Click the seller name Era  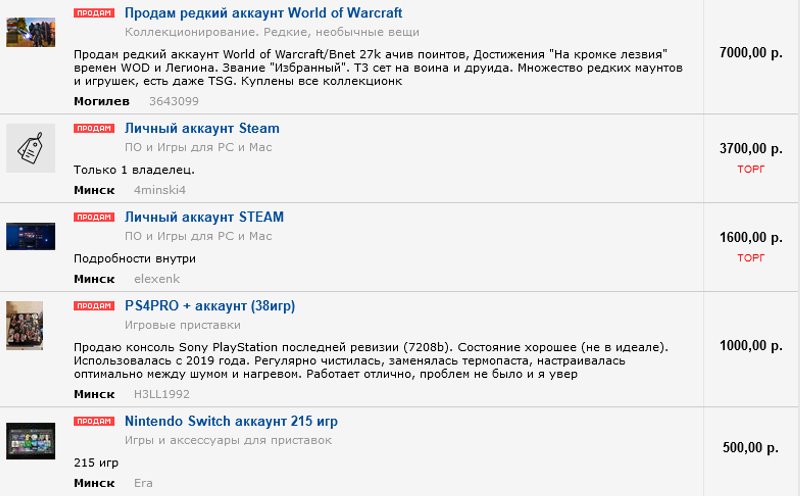point(144,483)
